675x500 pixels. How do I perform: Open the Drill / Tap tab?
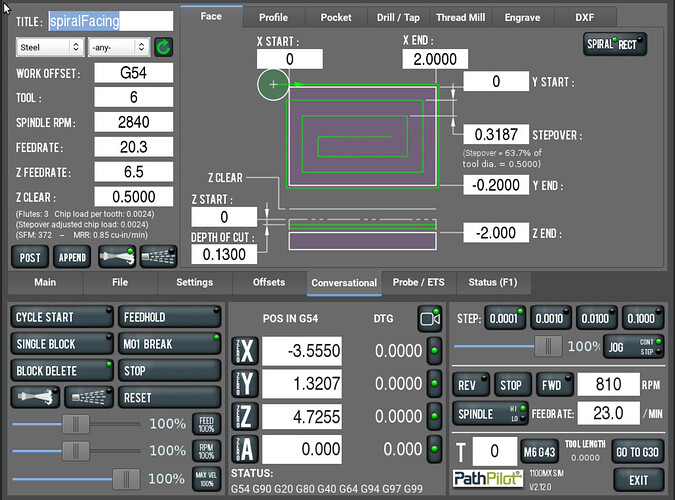(x=398, y=17)
